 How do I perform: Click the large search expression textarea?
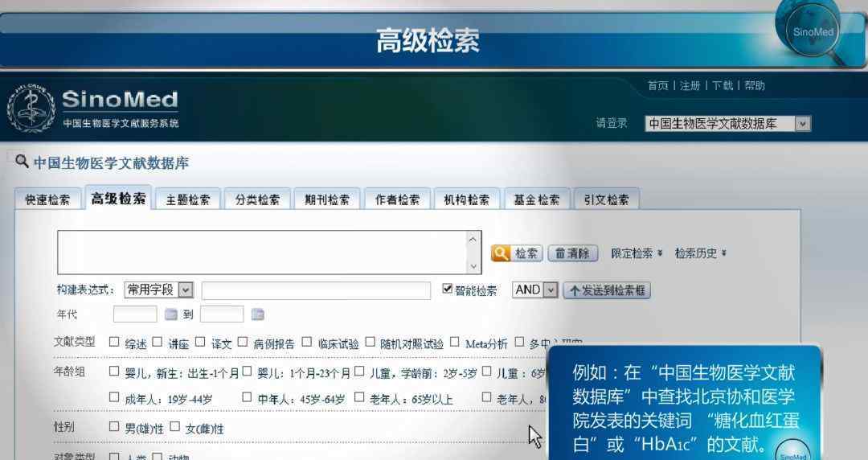pyautogui.click(x=269, y=253)
